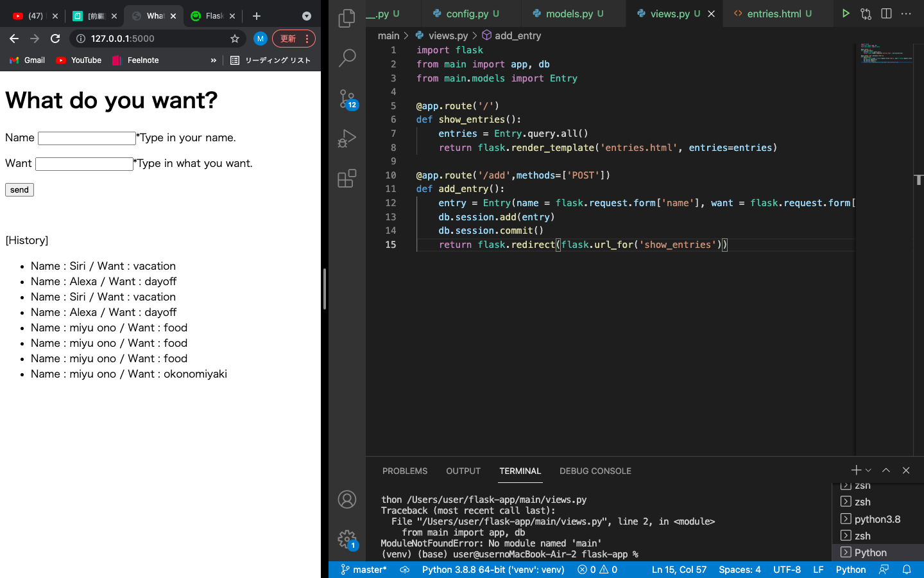Open the Search view in activity bar

[346, 58]
